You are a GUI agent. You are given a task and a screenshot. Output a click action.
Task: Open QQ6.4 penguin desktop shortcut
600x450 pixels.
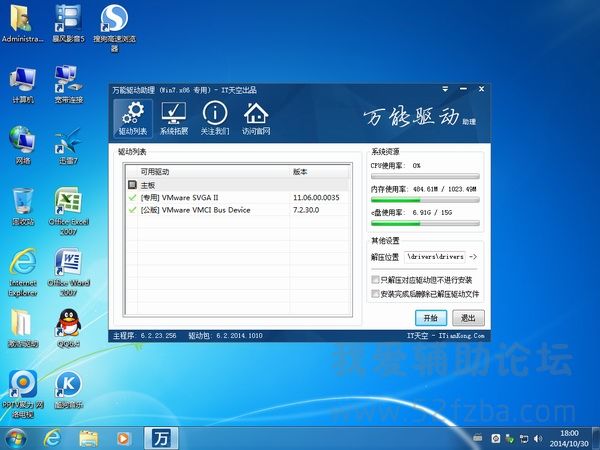[x=68, y=328]
